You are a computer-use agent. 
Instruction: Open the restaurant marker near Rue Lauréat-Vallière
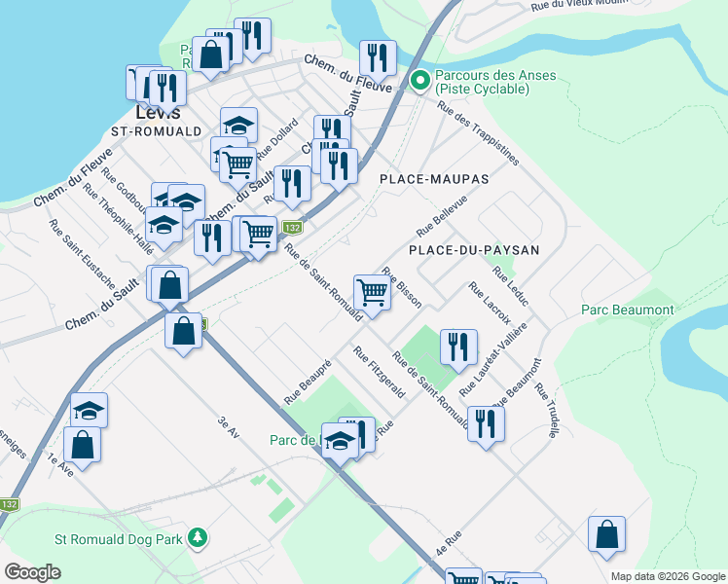458,347
